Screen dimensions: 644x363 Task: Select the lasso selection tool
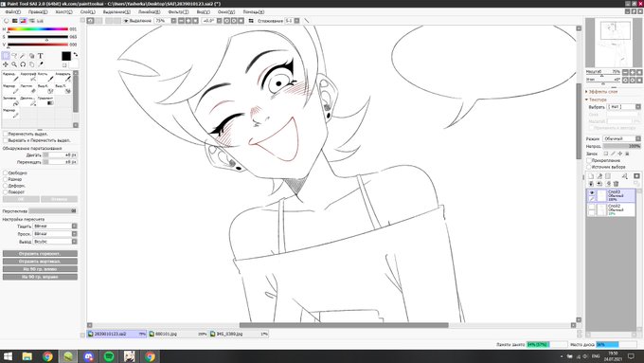(x=14, y=56)
